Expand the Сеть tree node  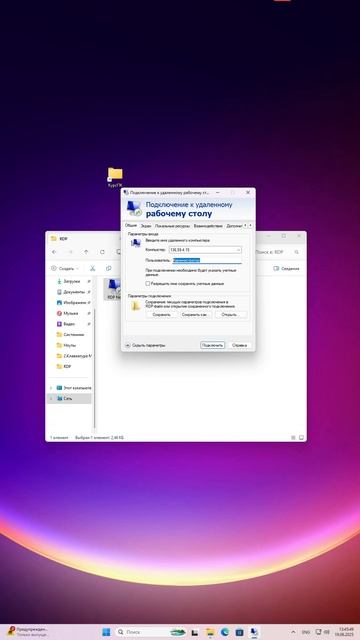pos(51,398)
